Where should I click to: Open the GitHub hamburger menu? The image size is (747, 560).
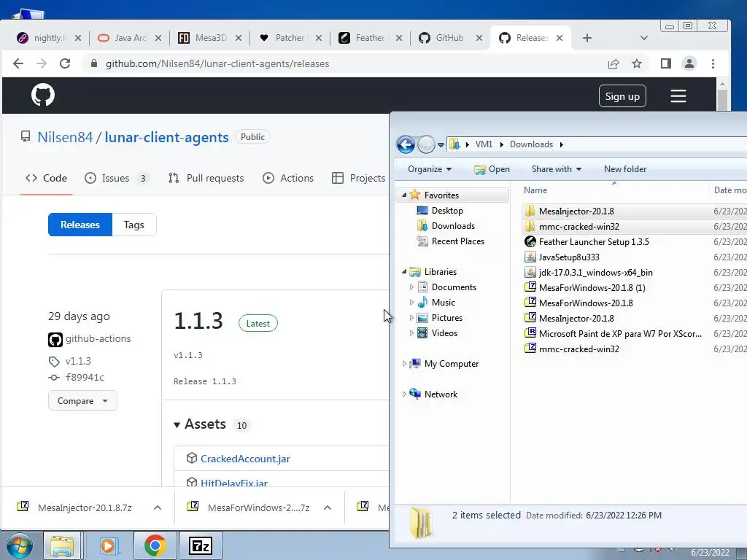tap(678, 96)
